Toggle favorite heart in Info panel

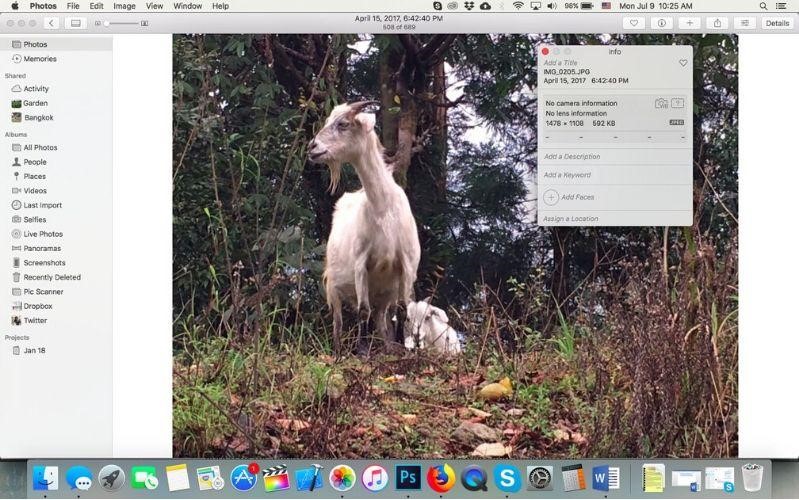coord(683,63)
